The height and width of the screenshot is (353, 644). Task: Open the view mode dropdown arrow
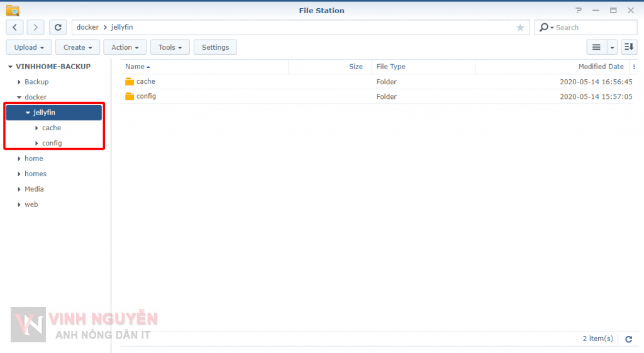[612, 47]
